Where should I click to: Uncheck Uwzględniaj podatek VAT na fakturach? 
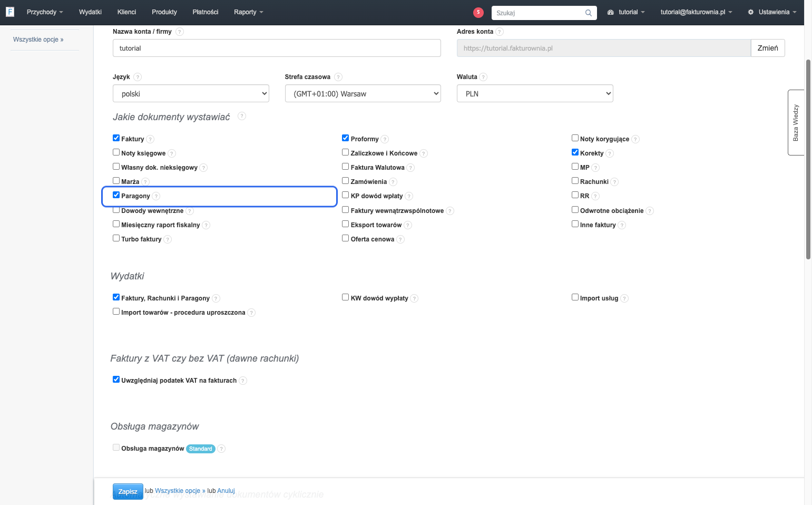116,380
